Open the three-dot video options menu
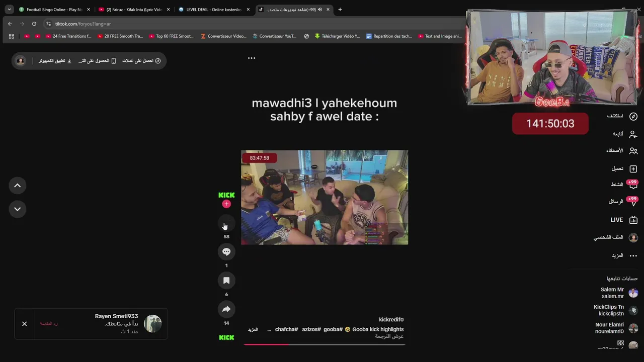The height and width of the screenshot is (362, 644). pyautogui.click(x=252, y=58)
